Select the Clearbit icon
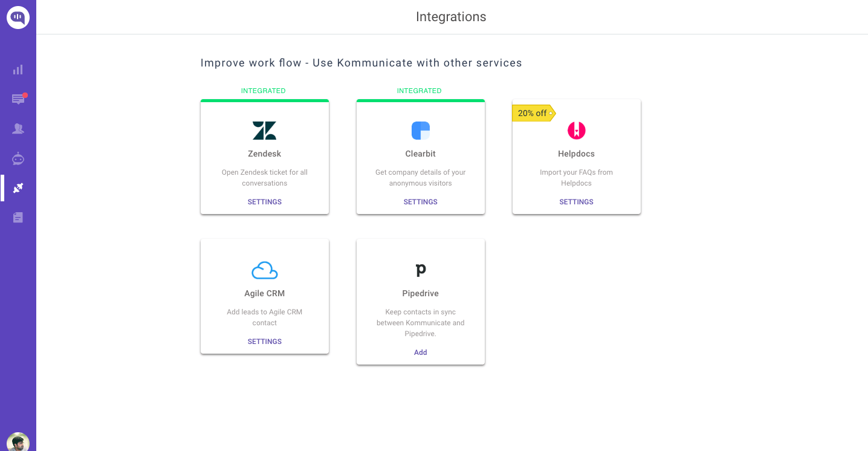 point(420,130)
